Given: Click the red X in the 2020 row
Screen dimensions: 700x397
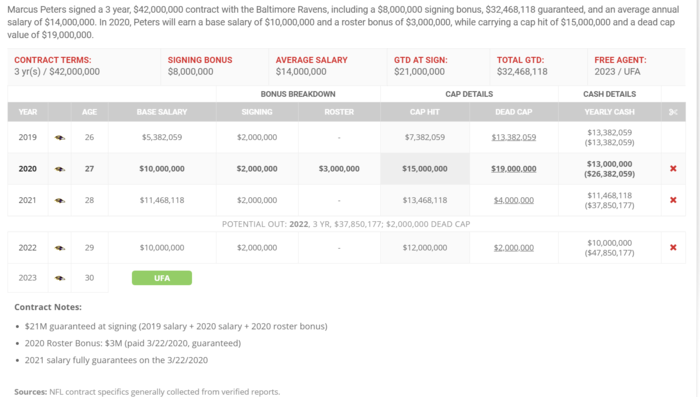Looking at the screenshot, I should [673, 168].
